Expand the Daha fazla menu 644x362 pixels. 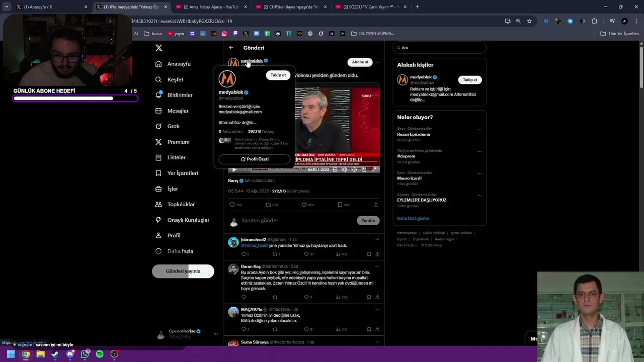pyautogui.click(x=174, y=251)
